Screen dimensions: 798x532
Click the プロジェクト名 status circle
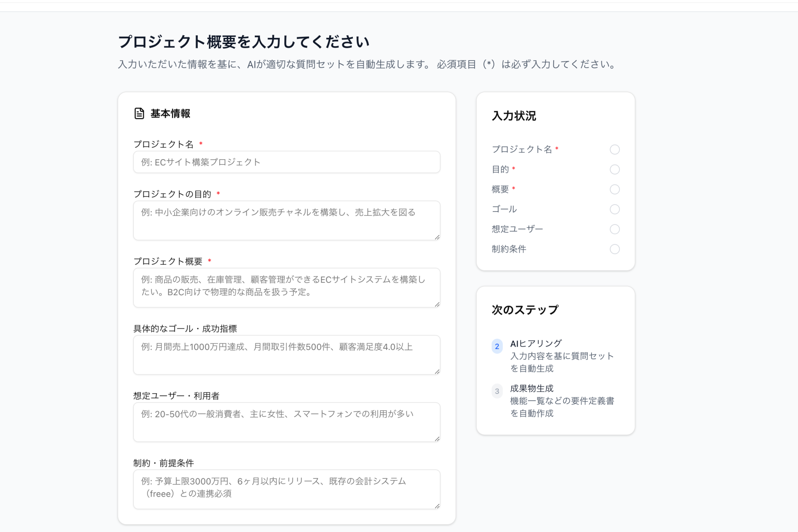click(x=615, y=150)
